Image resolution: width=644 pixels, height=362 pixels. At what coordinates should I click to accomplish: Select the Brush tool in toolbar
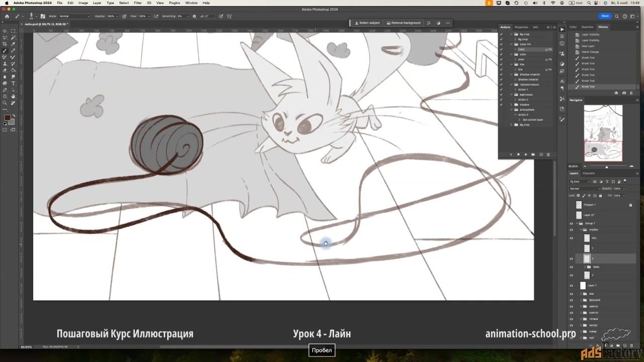[5, 50]
